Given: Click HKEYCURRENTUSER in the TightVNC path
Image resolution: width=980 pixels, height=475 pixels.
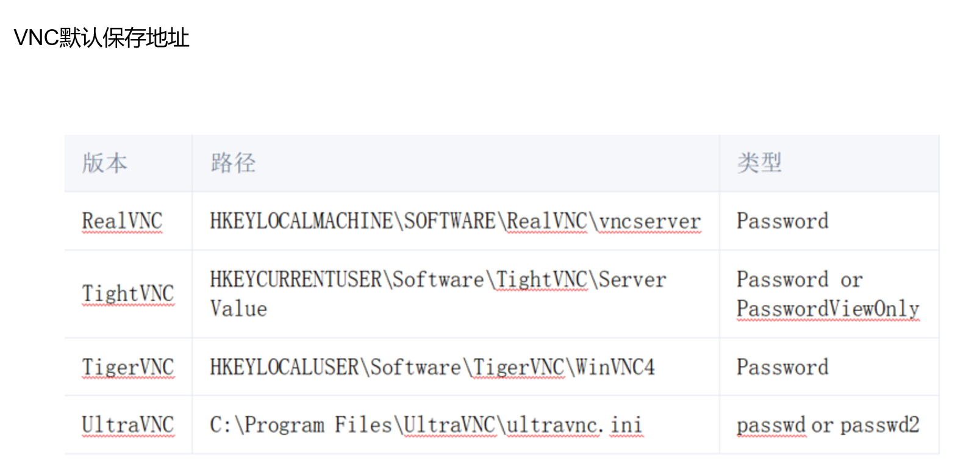Looking at the screenshot, I should pos(296,279).
